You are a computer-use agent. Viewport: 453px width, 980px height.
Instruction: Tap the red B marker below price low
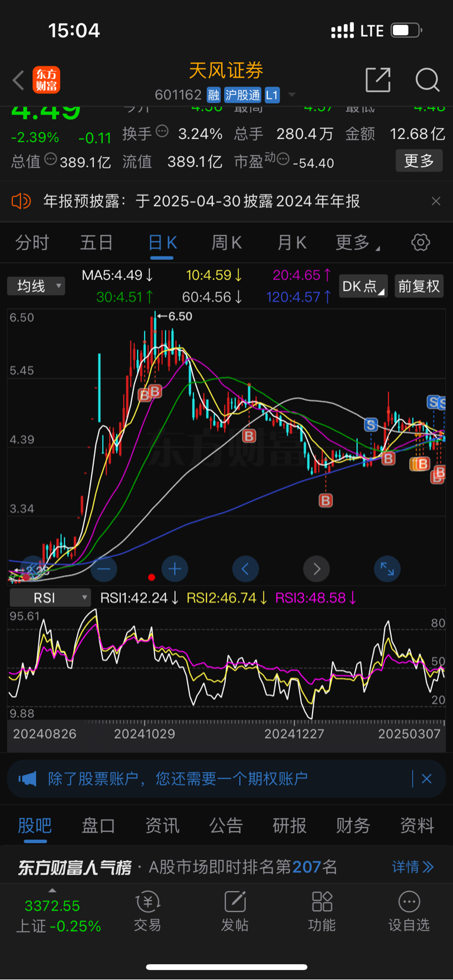[x=326, y=501]
